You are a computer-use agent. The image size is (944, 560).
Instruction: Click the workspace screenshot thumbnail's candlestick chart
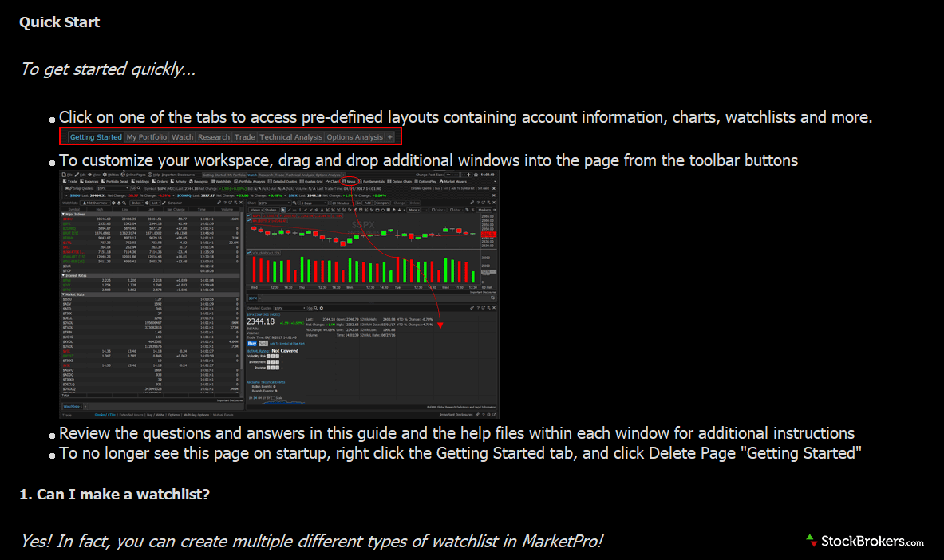tap(363, 232)
